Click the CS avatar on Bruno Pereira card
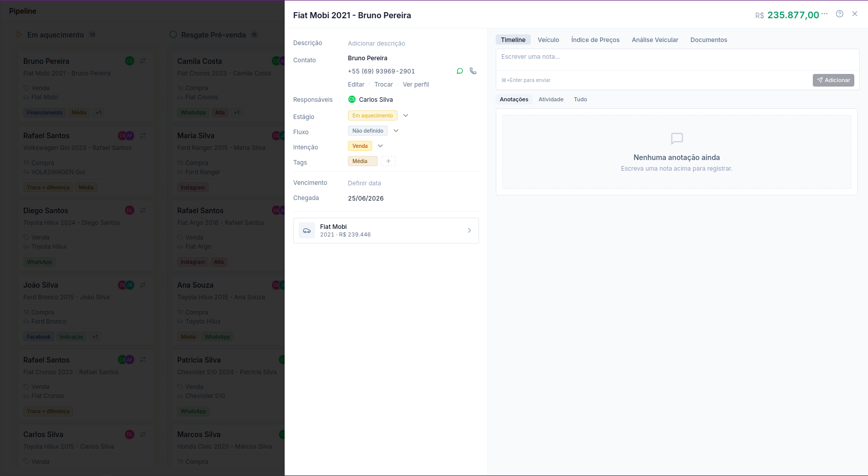 tap(130, 61)
